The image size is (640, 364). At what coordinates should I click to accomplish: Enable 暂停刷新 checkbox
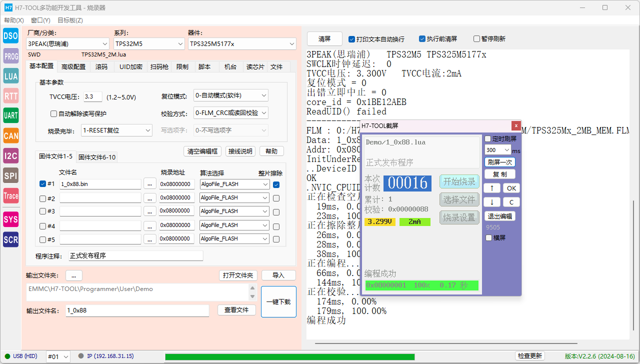tap(476, 39)
